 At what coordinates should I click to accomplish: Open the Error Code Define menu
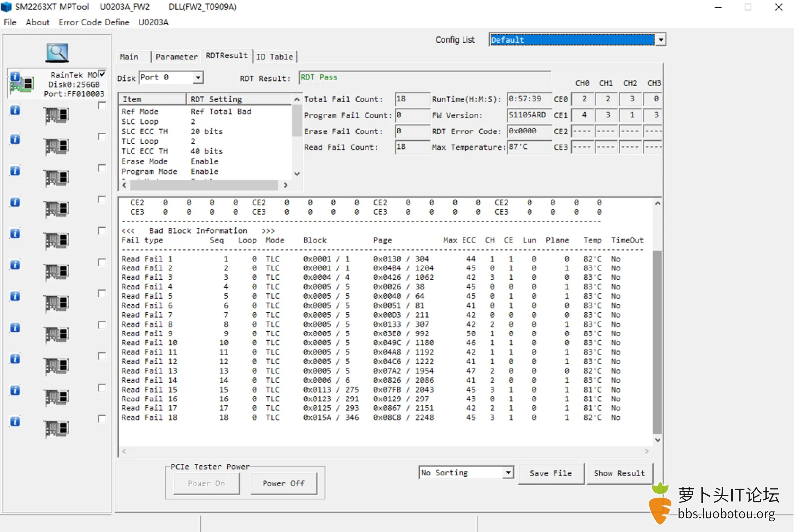coord(94,22)
